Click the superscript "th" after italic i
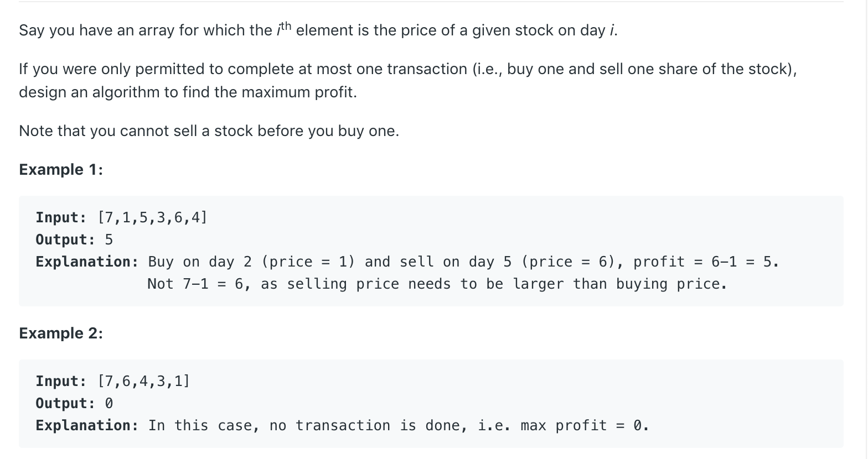 point(285,25)
